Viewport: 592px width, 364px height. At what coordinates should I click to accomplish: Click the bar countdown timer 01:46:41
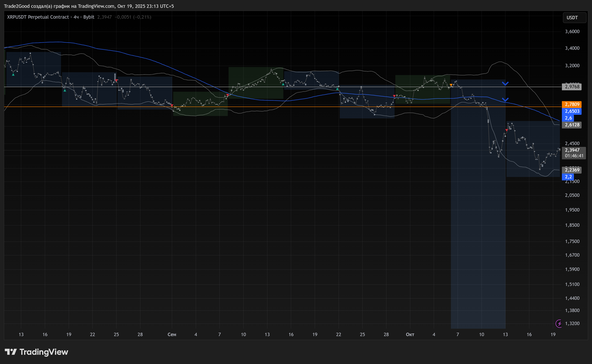(574, 156)
